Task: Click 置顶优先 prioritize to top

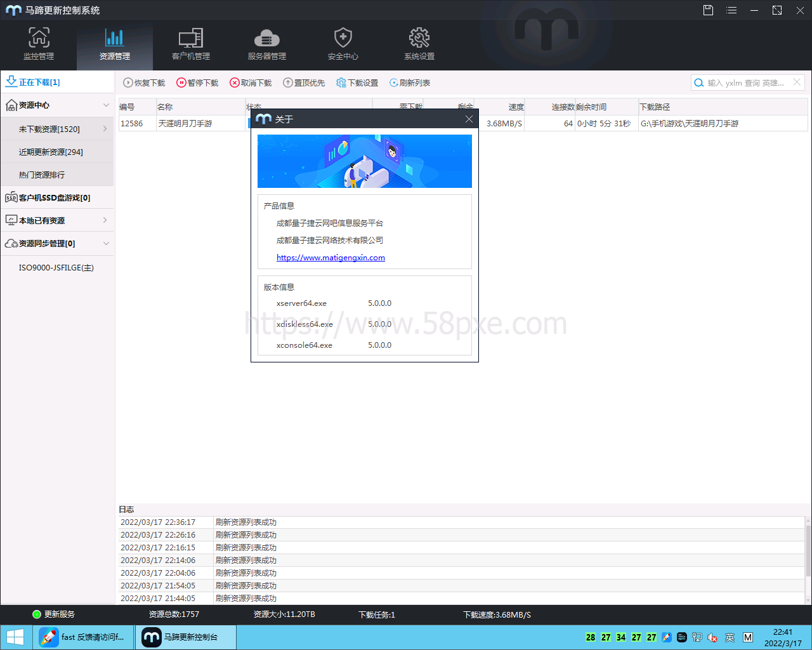Action: (304, 83)
